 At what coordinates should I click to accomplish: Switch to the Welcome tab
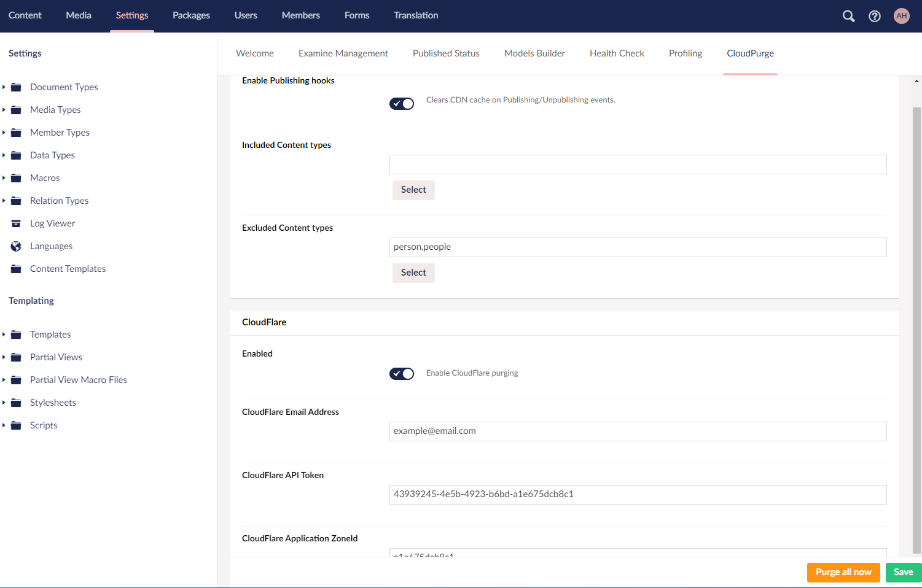coord(255,53)
